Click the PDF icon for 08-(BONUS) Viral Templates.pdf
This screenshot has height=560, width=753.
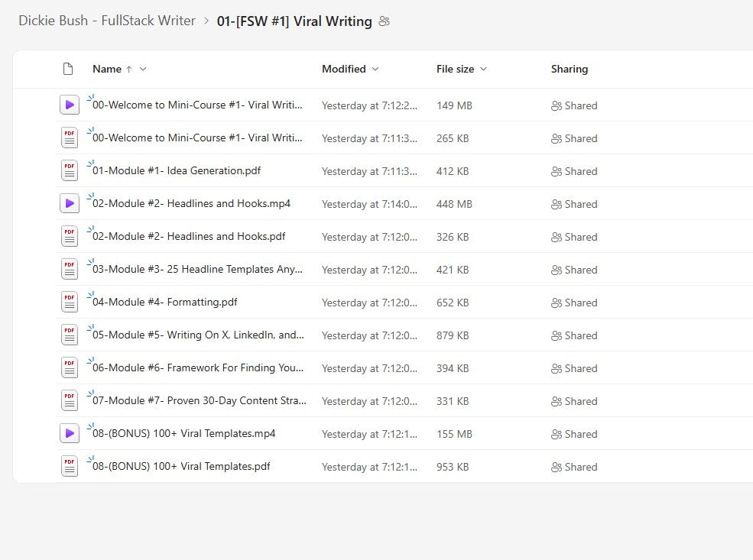(69, 467)
